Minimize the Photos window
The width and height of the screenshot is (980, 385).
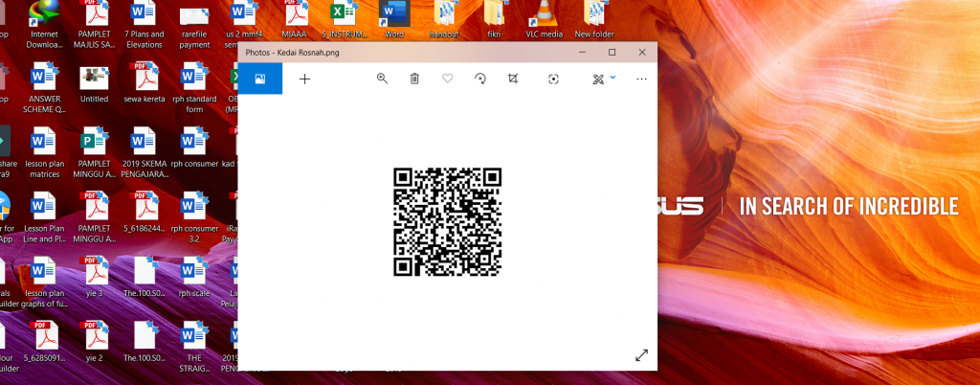tap(582, 53)
